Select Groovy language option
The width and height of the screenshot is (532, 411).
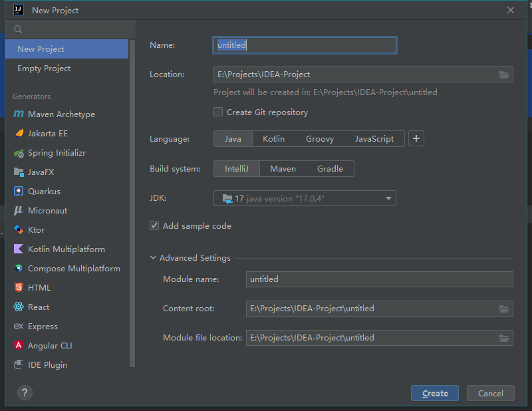pos(320,139)
